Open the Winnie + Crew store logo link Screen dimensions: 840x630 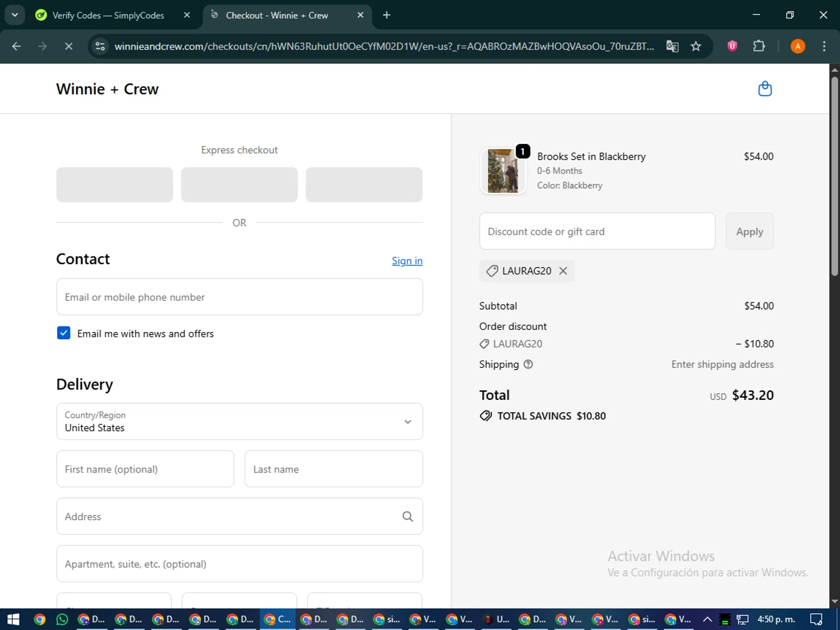108,89
